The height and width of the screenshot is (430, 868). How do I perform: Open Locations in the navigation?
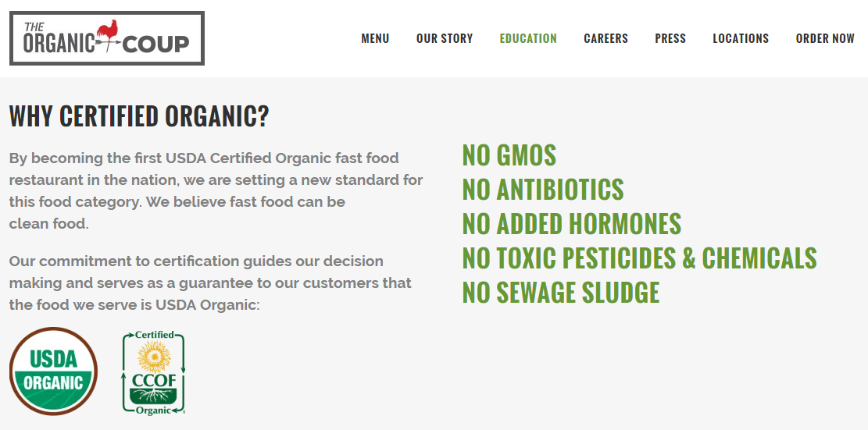741,38
